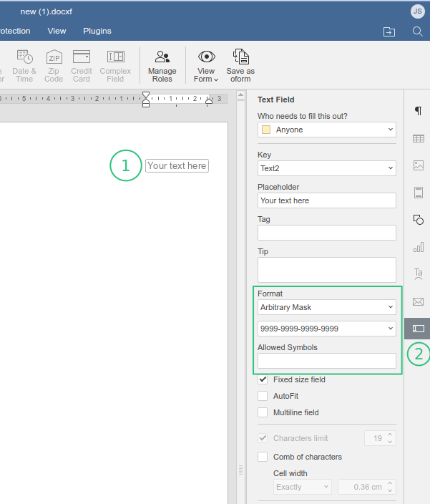
Task: Open paragraph settings in right sidebar
Action: point(418,111)
